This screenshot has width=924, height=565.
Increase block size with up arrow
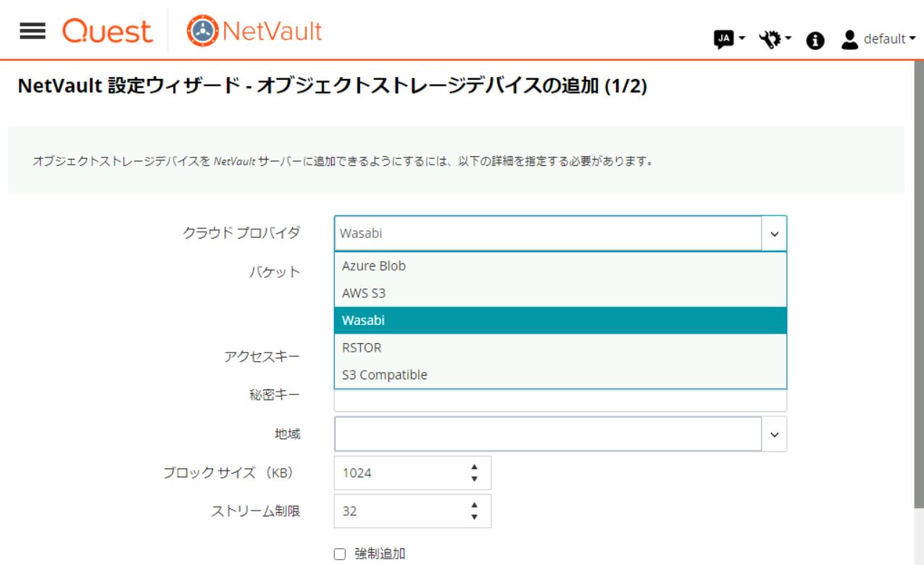pos(475,467)
